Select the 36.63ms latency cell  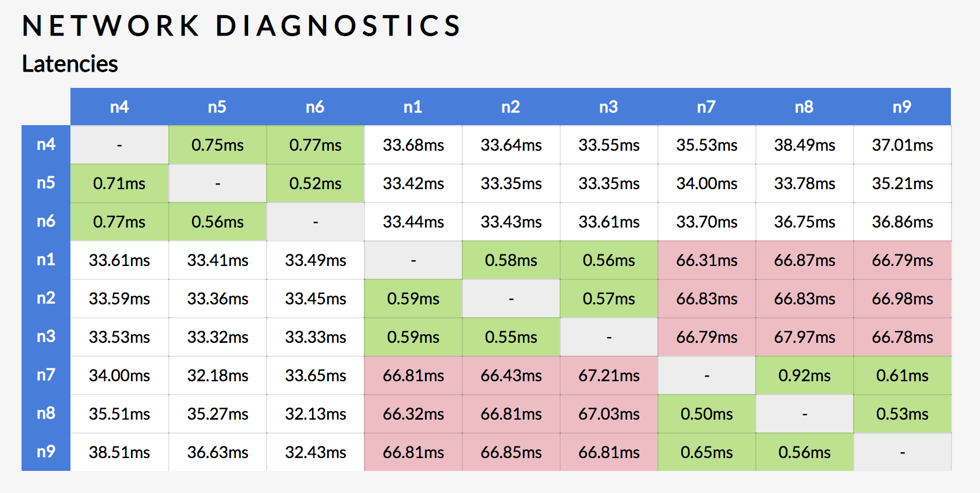pyautogui.click(x=217, y=452)
